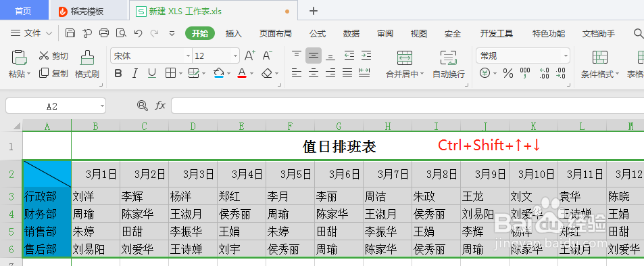Click the Decrease Indent icon
This screenshot has width=644, height=266.
point(349,56)
